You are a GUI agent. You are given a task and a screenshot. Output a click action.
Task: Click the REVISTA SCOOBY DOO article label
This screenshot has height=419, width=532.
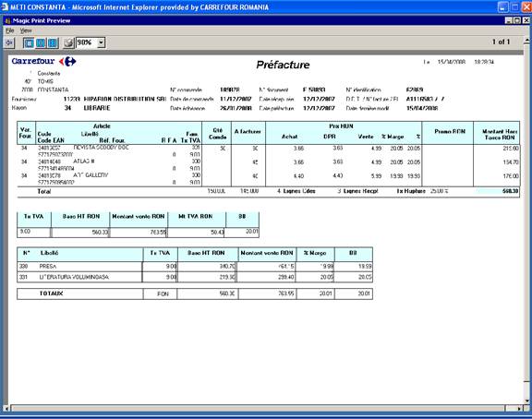coord(101,148)
